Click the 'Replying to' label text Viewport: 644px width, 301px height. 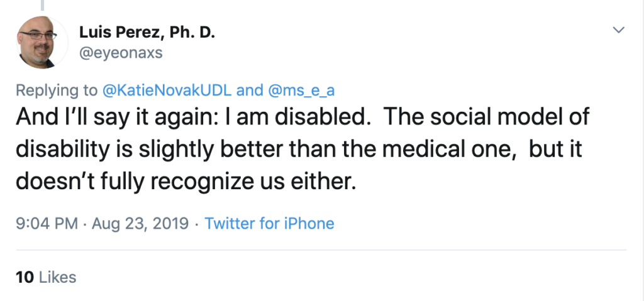coord(57,90)
